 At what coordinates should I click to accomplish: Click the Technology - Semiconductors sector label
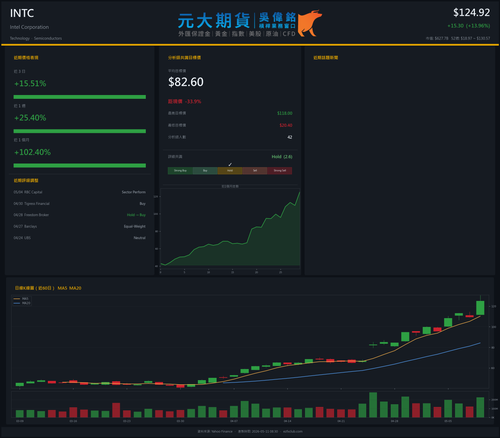pos(36,38)
